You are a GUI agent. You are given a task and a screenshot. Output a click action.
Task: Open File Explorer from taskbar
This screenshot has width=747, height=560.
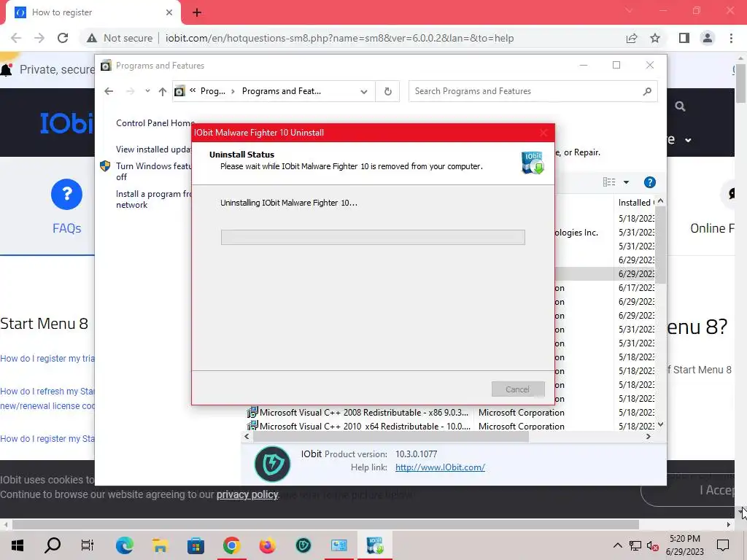coord(160,545)
